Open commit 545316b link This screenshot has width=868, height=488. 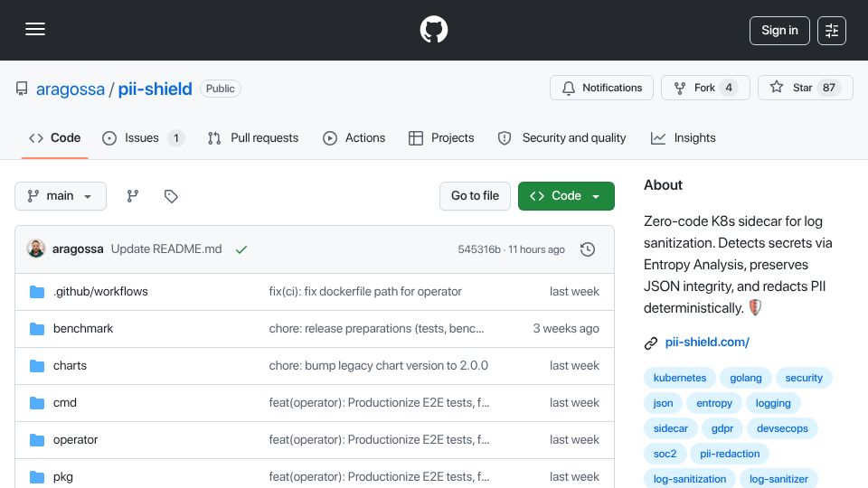[x=479, y=249]
